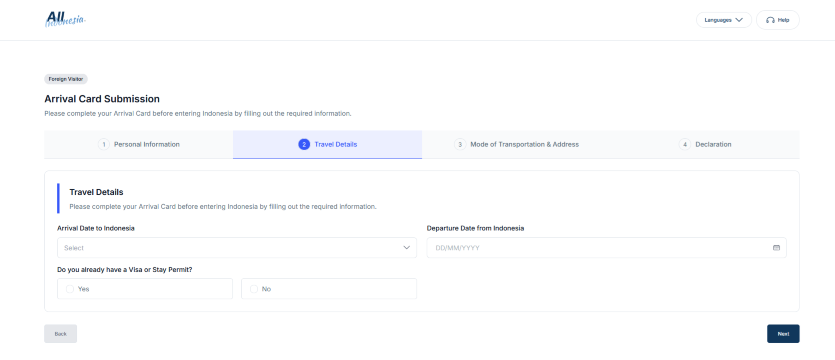Click 'Departure Date from Indonesia' label
This screenshot has width=835, height=360.
(476, 228)
